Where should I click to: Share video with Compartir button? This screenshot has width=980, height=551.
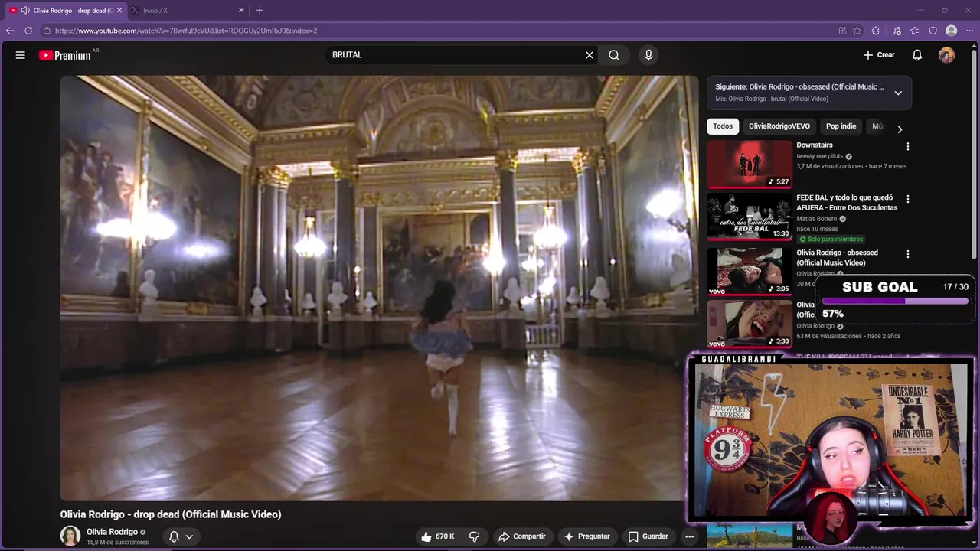tap(521, 536)
